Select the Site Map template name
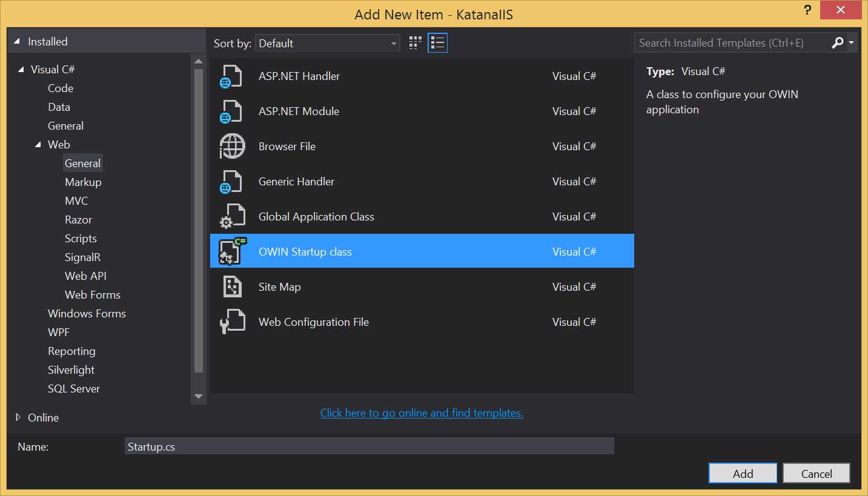 coord(279,287)
